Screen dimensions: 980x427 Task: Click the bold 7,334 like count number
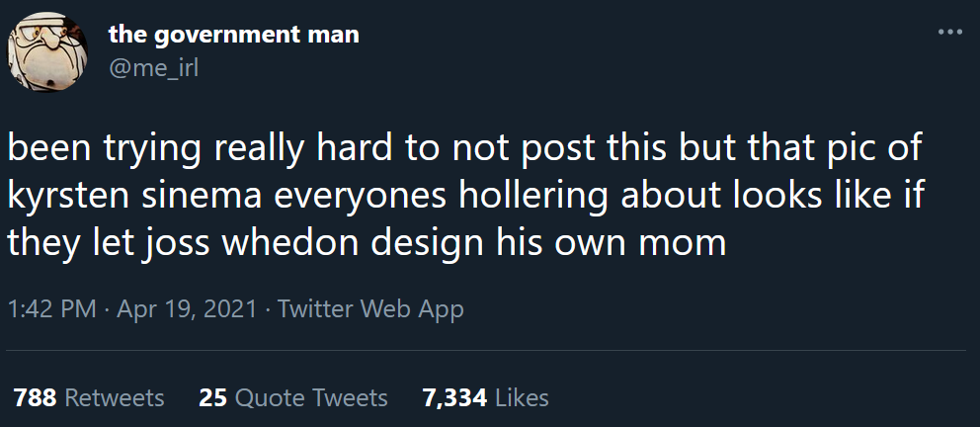(453, 398)
